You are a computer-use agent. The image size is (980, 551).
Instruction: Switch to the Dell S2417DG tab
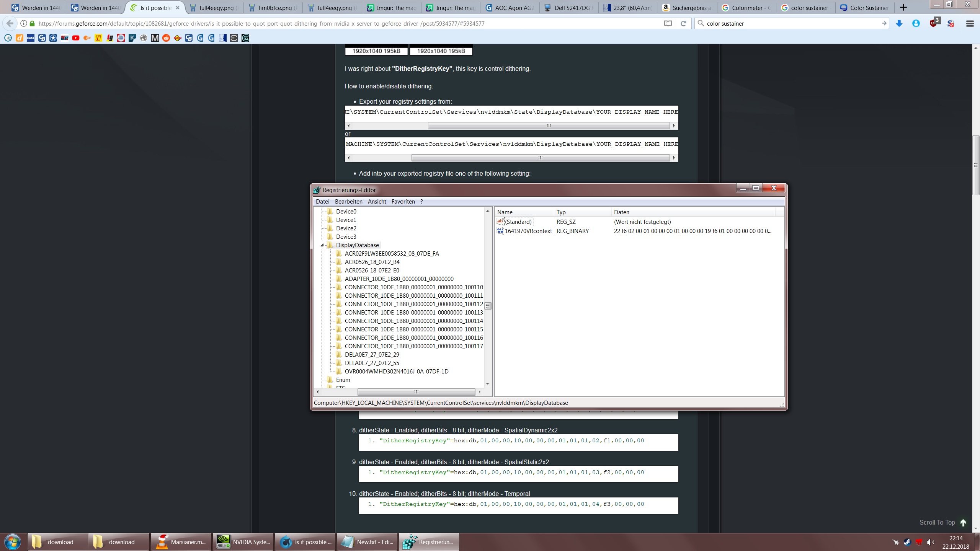click(x=569, y=8)
